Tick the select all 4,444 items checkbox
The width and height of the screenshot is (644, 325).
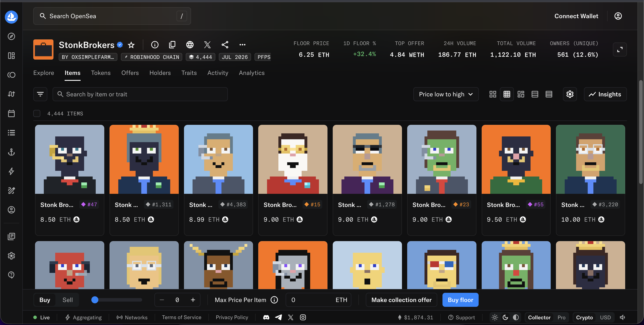(x=37, y=113)
